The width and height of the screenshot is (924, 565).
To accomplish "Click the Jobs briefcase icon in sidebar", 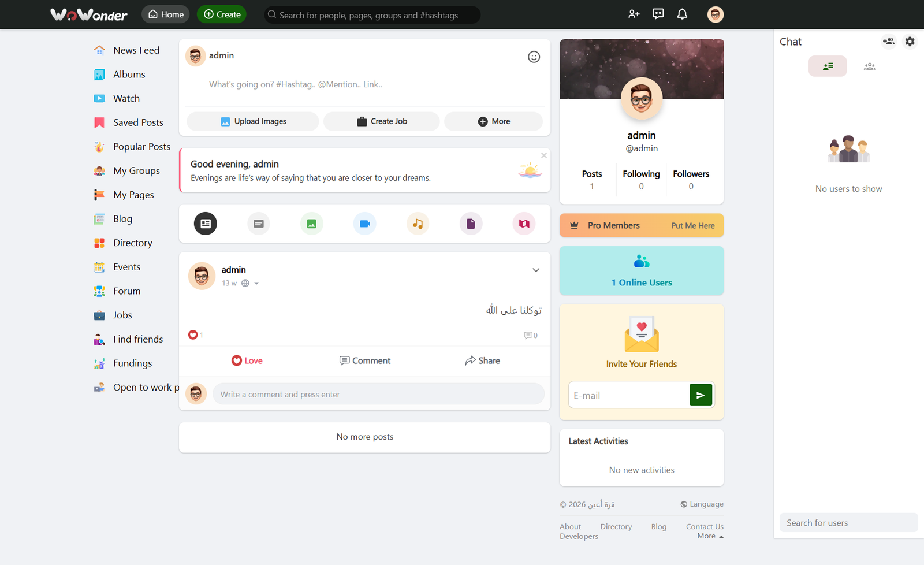I will tap(99, 315).
